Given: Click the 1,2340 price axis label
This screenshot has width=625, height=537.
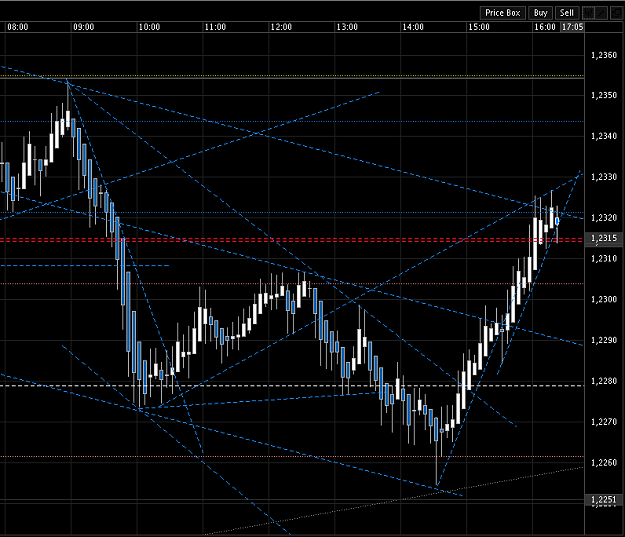Looking at the screenshot, I should coord(604,136).
